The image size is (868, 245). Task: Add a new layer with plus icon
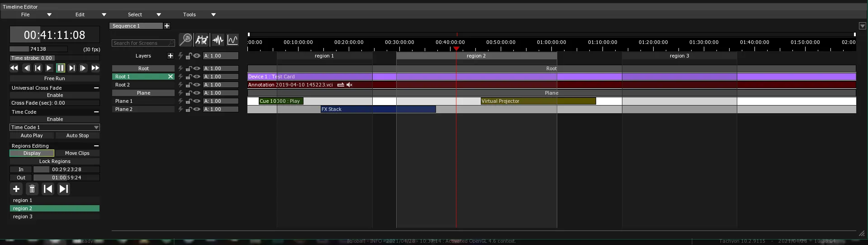(x=171, y=56)
